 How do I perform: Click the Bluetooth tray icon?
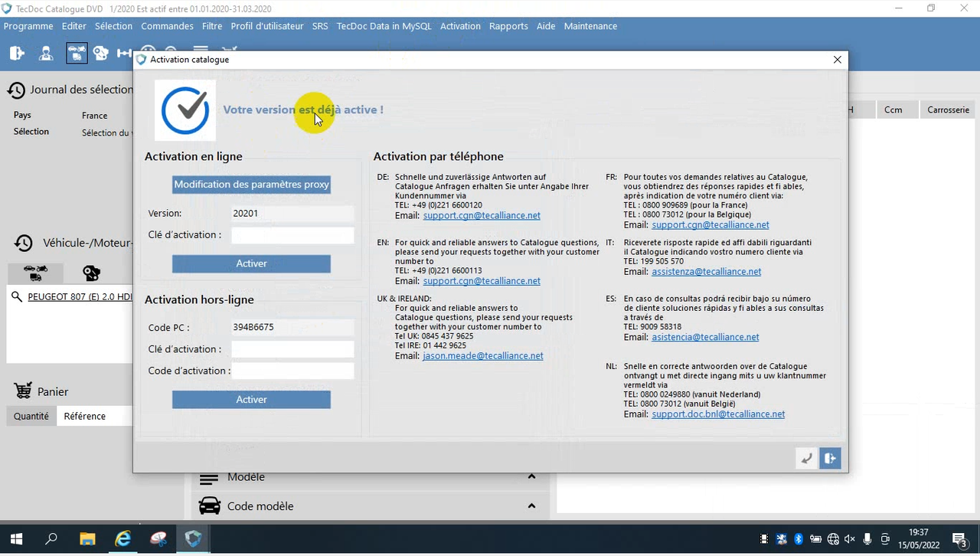point(798,539)
